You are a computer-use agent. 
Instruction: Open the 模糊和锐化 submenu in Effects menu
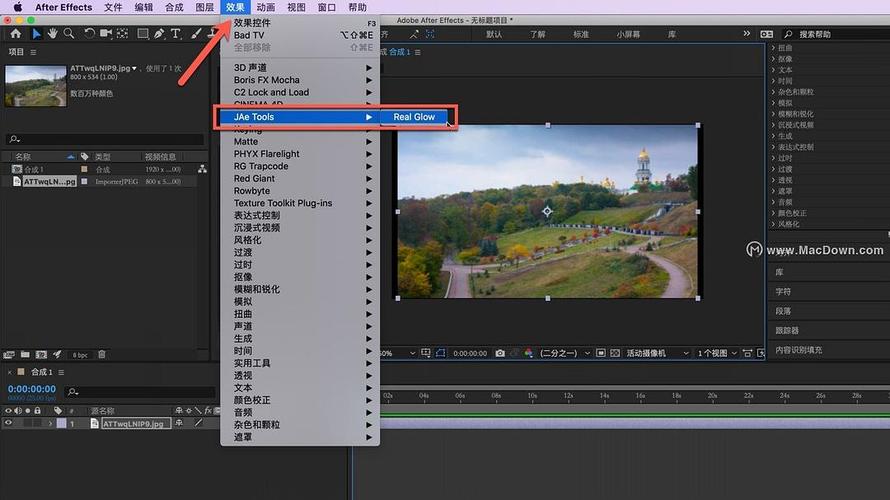coord(300,289)
